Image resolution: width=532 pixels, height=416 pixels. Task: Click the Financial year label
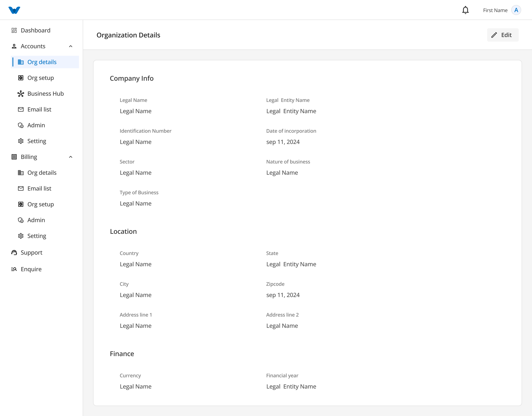282,375
